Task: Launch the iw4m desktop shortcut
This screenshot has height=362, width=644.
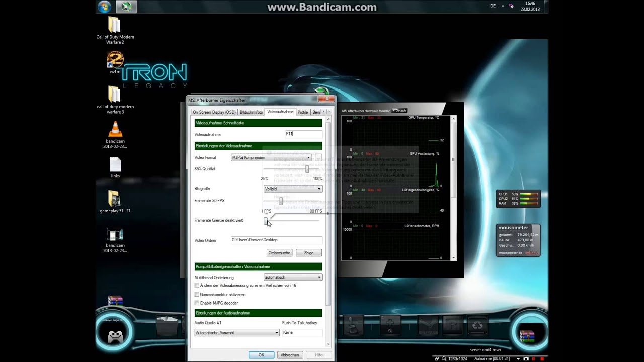Action: pyautogui.click(x=115, y=60)
